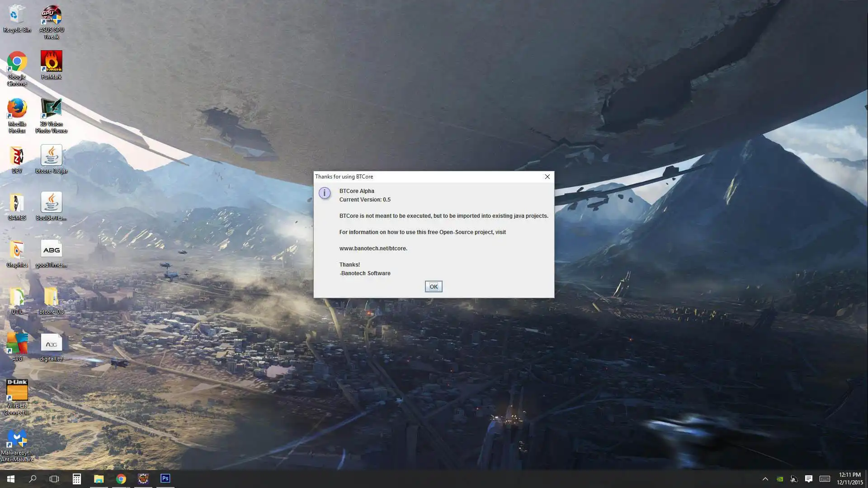Click the OK button to dismiss dialog
Viewport: 868px width, 488px height.
(434, 286)
